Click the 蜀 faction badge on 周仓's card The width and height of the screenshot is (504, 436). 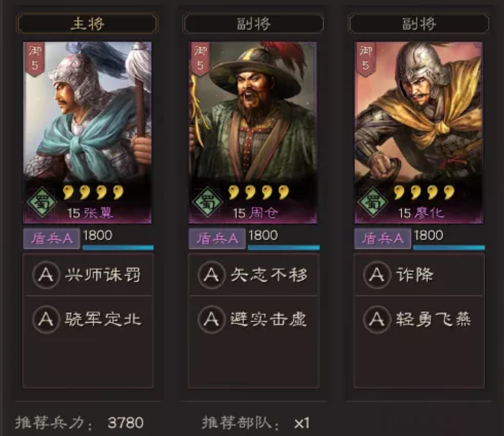207,202
